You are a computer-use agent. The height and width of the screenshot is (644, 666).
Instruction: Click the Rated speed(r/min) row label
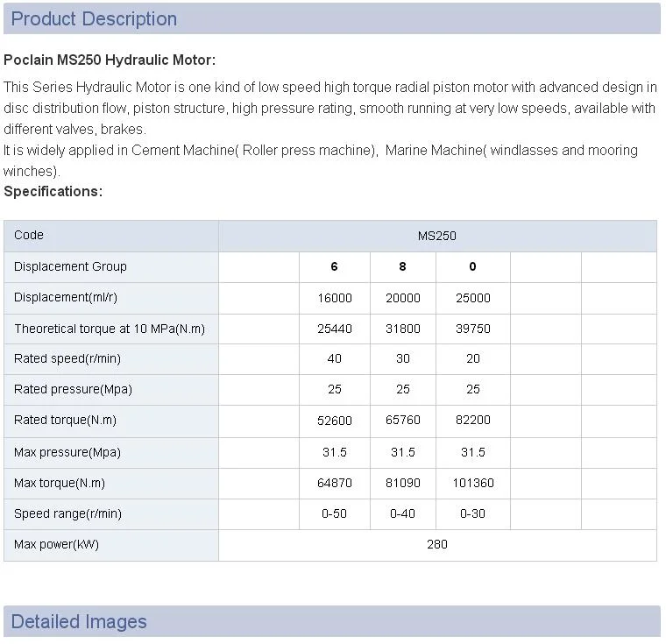[67, 358]
